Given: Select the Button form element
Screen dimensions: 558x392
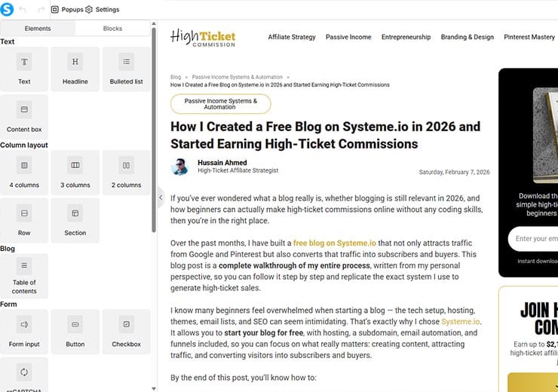Looking at the screenshot, I should (x=75, y=332).
